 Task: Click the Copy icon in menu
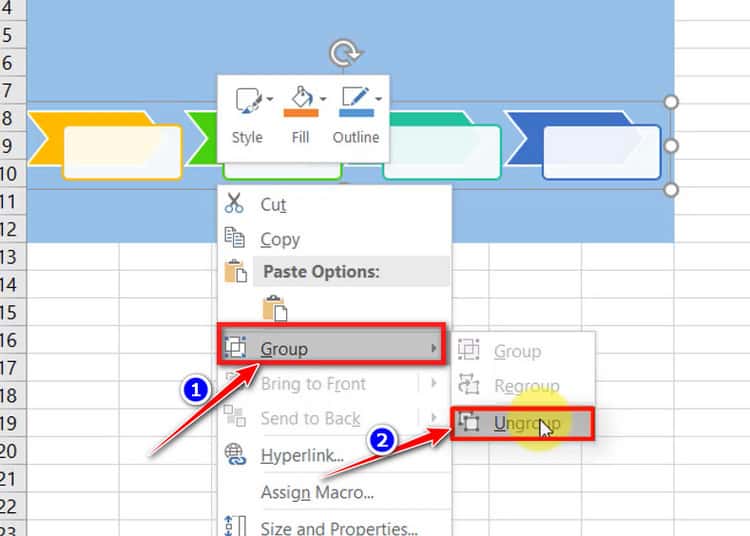(x=235, y=238)
